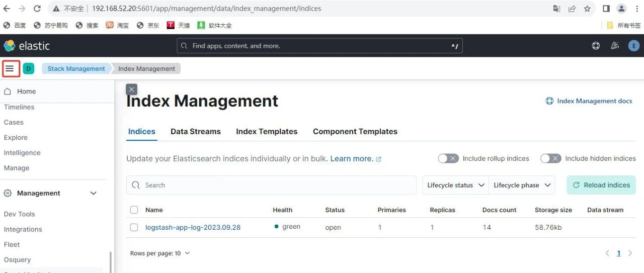This screenshot has height=273, width=644.
Task: Close the flyout with the X button
Action: [131, 89]
